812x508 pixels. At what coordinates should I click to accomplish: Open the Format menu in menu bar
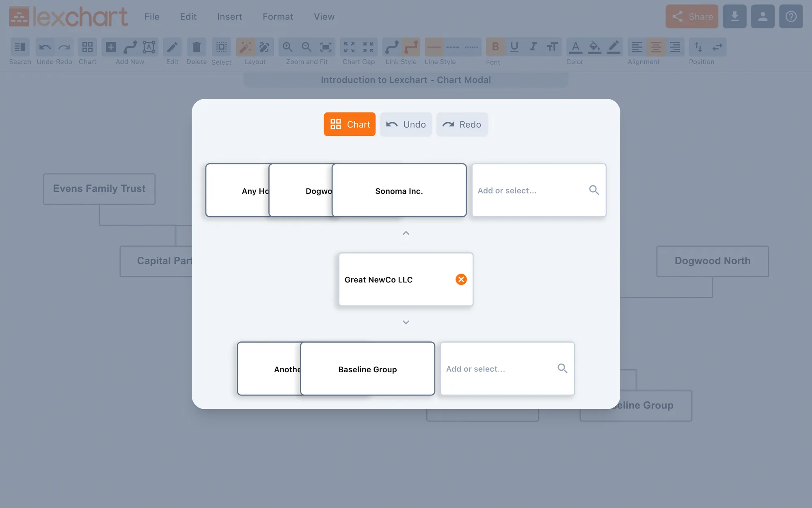tap(278, 16)
